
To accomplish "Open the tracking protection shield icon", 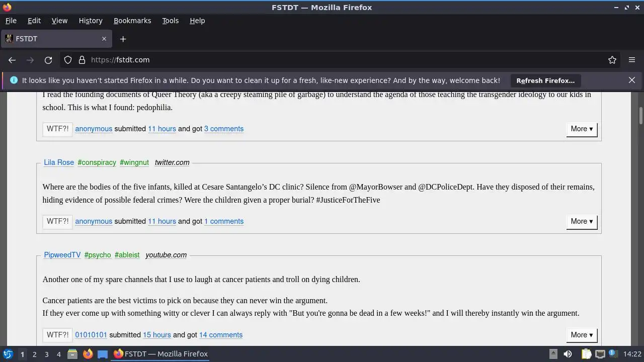I will (x=68, y=60).
